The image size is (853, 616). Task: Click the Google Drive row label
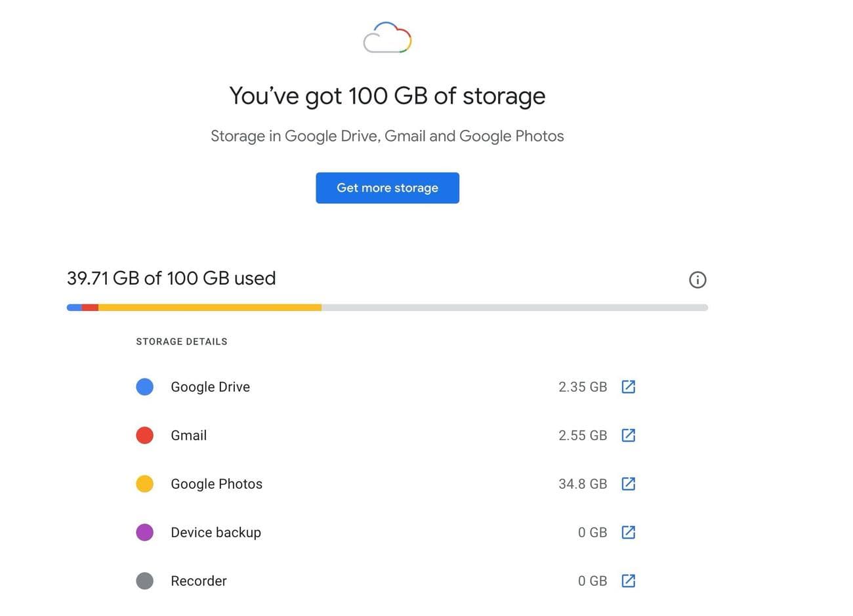(210, 386)
